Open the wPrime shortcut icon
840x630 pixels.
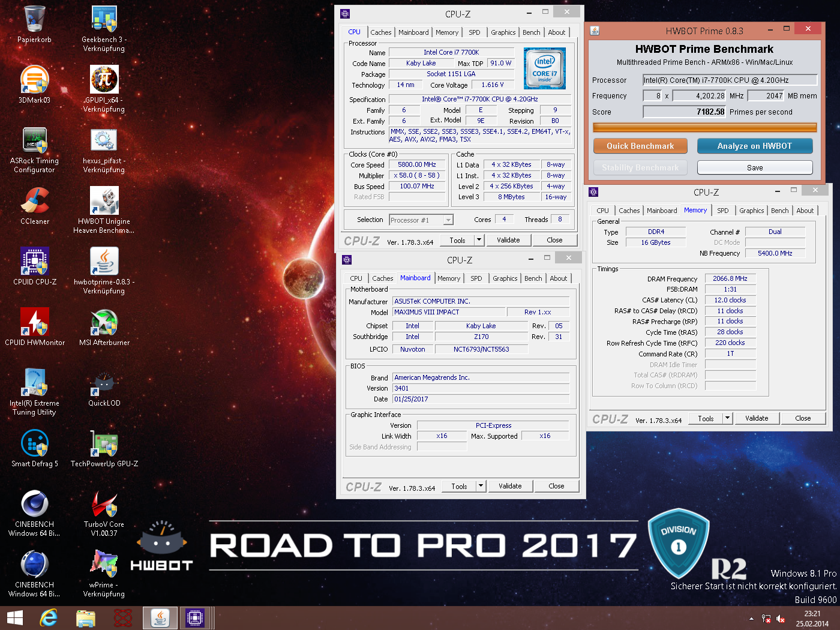point(104,565)
